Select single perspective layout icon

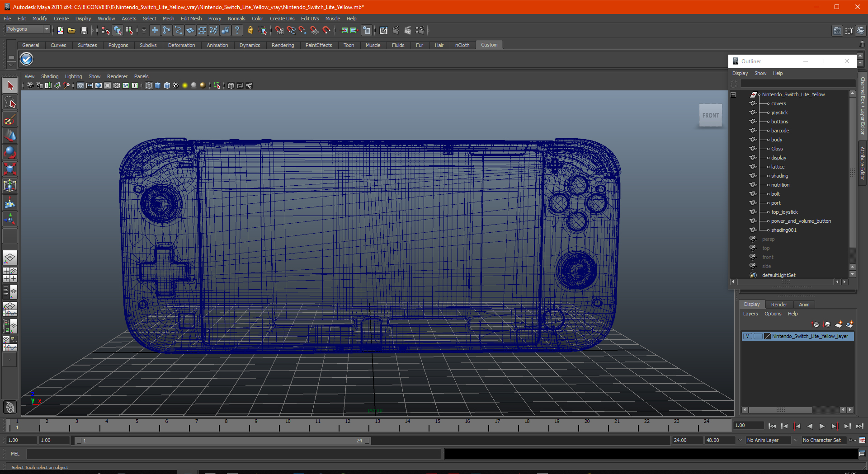tap(10, 258)
